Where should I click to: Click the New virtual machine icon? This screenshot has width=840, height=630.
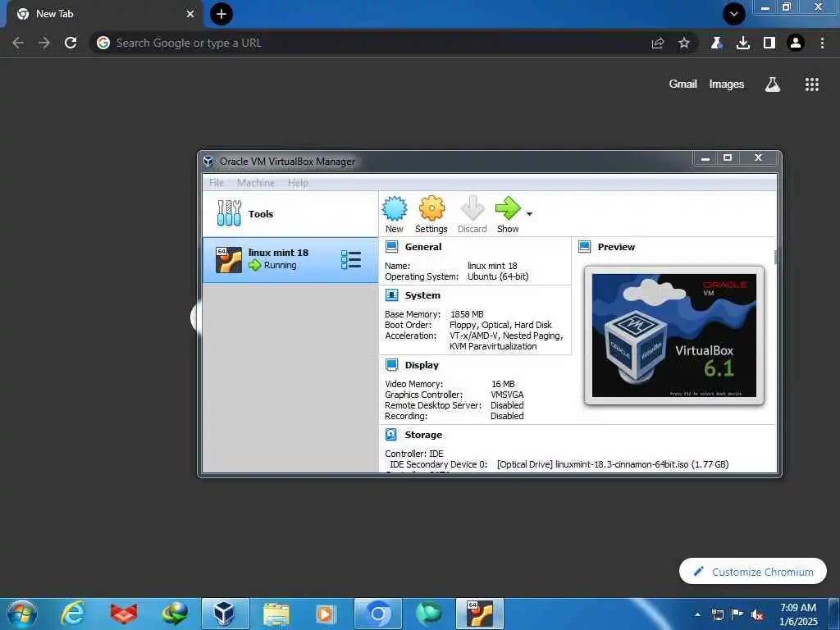(395, 208)
